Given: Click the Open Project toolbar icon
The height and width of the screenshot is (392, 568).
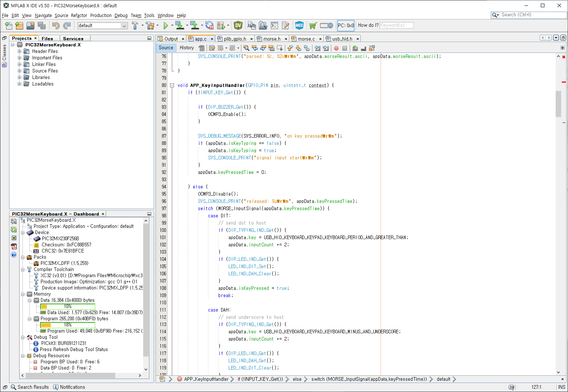Looking at the screenshot, I should coord(30,25).
